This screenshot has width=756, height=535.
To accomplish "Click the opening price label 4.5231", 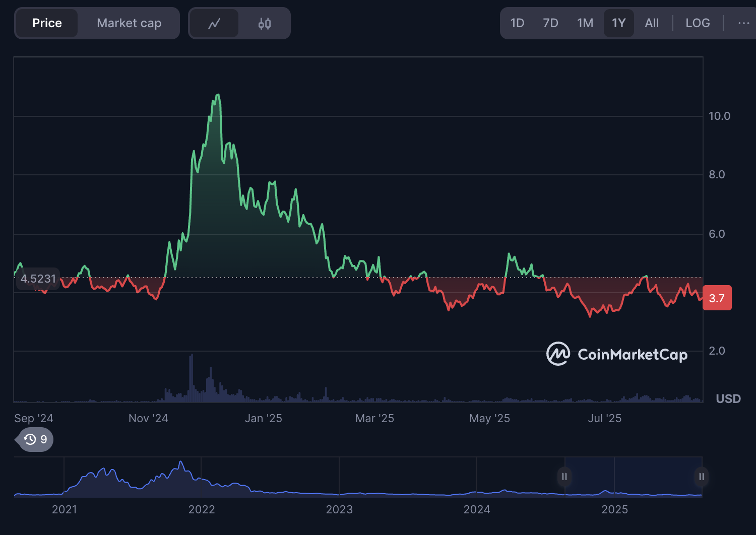I will (x=38, y=279).
